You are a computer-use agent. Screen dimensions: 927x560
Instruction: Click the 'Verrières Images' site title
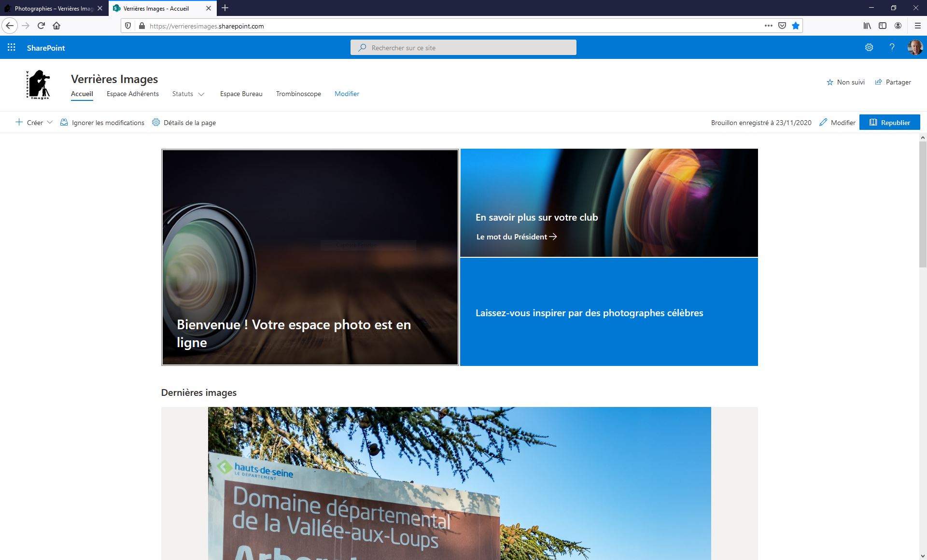coord(114,79)
